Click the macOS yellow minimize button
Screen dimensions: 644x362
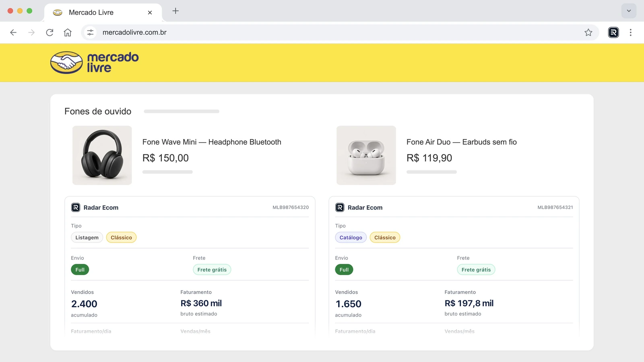pyautogui.click(x=20, y=11)
